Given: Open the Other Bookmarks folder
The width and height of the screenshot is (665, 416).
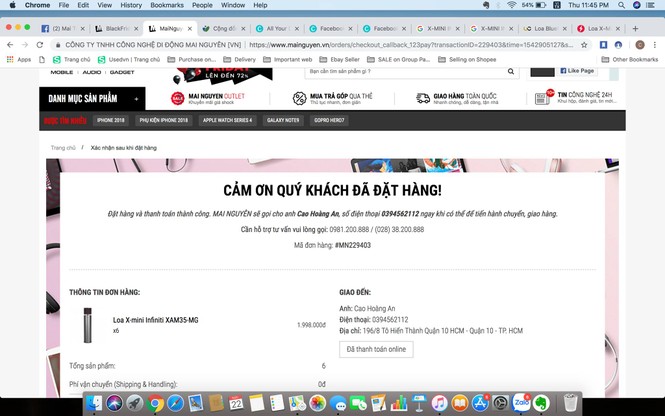Looking at the screenshot, I should click(x=630, y=59).
